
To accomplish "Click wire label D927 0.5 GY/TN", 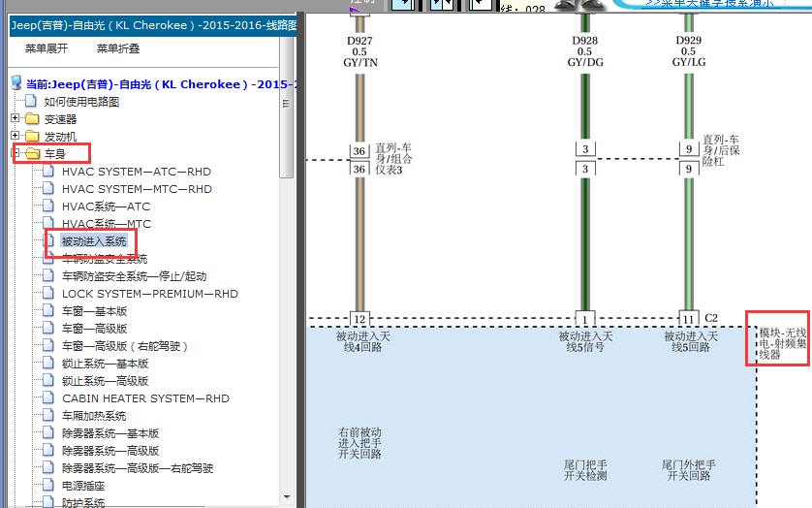I will (x=359, y=51).
